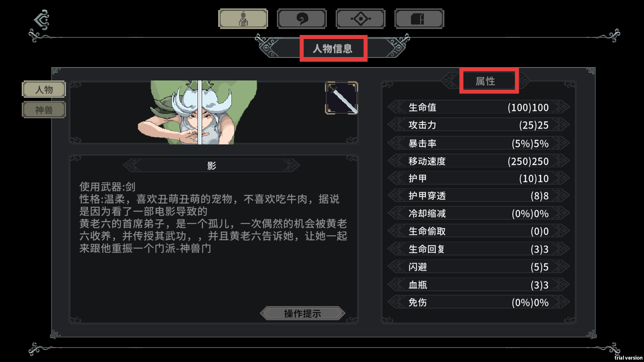Select the 人物 side tab
644x362 pixels.
[x=44, y=89]
